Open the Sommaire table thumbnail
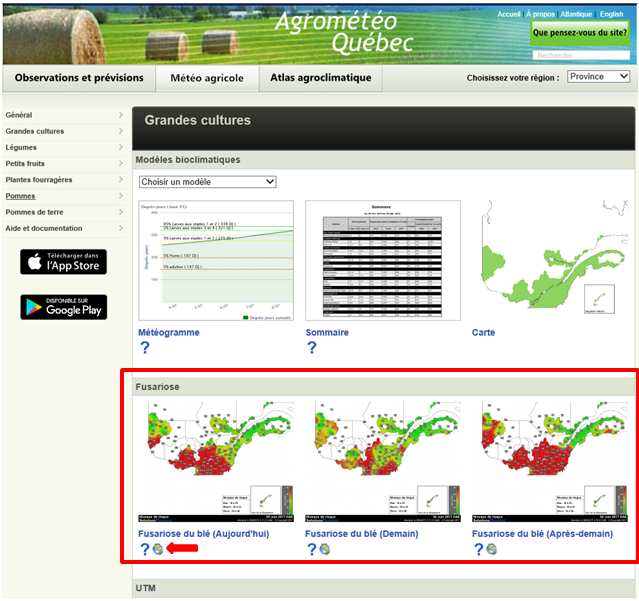This screenshot has width=639, height=601. click(383, 259)
